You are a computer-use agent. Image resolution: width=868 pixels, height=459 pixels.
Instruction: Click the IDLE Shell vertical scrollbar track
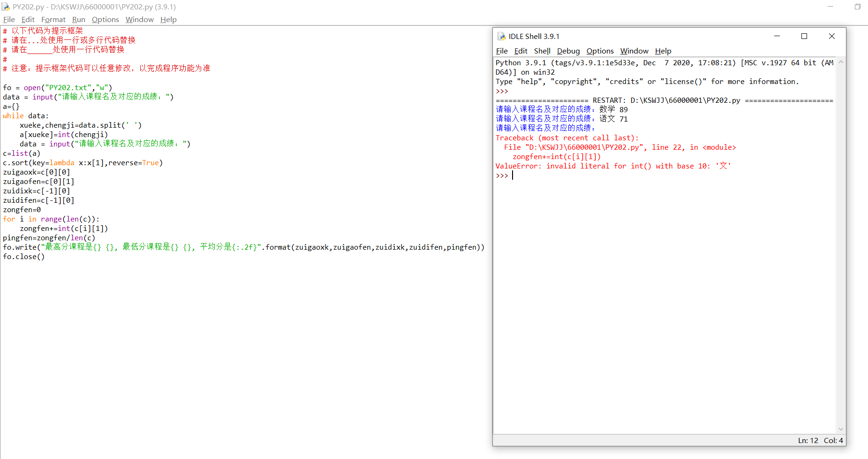[841, 245]
